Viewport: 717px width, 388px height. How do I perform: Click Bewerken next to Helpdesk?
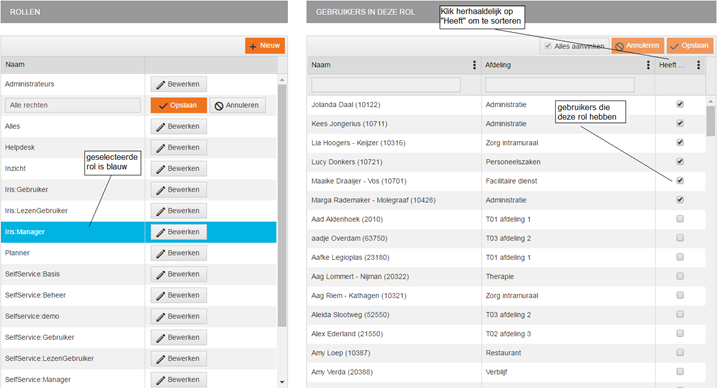tap(179, 147)
